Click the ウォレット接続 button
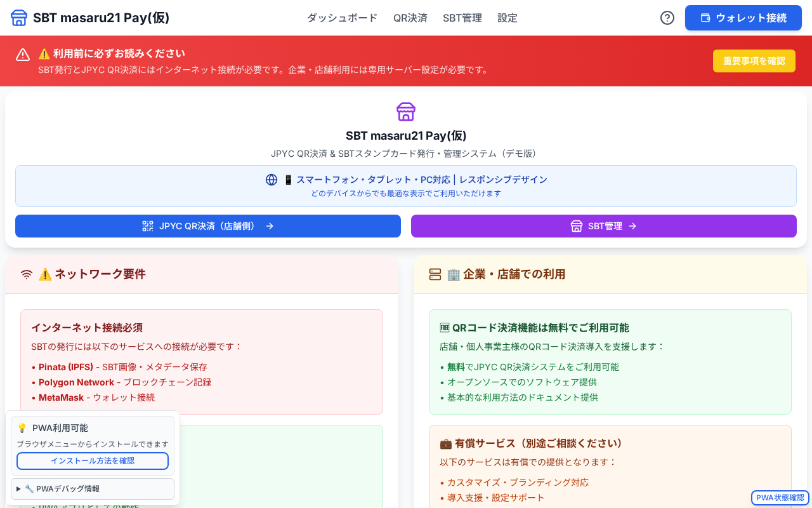812x508 pixels. click(x=743, y=18)
